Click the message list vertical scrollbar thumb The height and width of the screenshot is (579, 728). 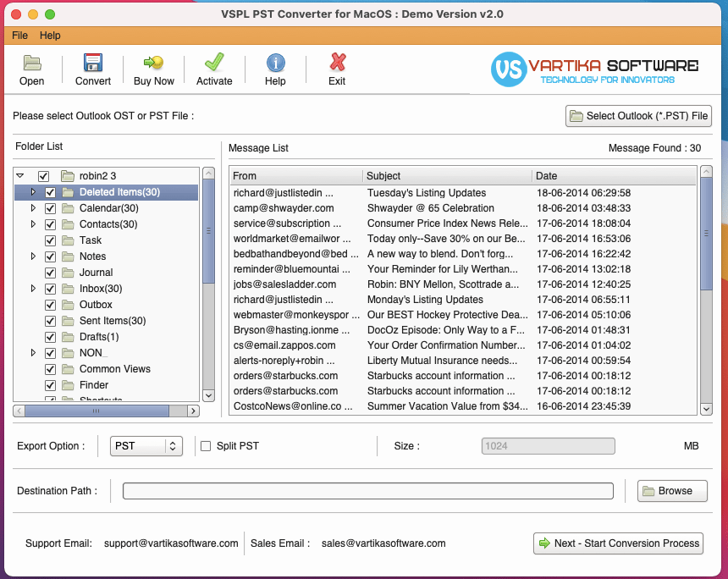pyautogui.click(x=706, y=234)
